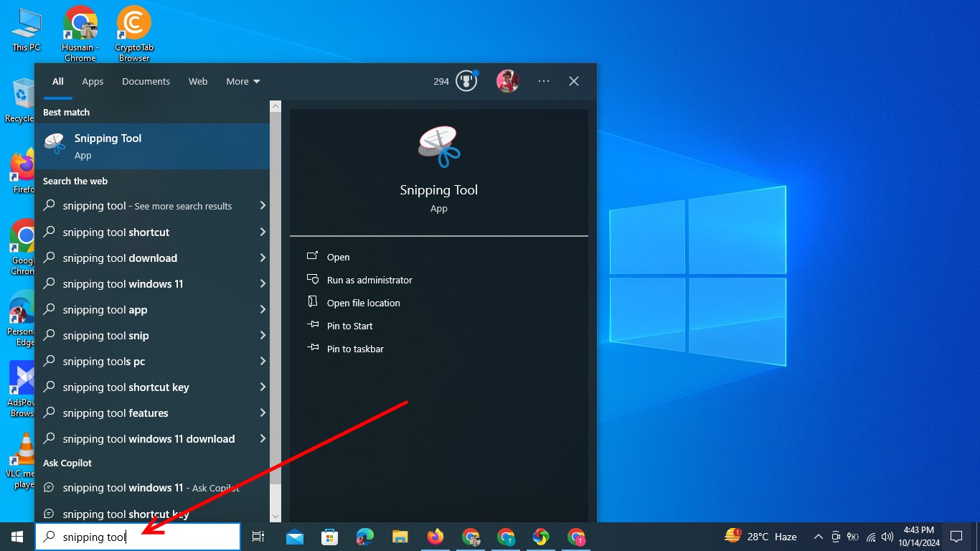
Task: Expand arrow for 'snipping tools pc' suggestion
Action: coord(263,361)
